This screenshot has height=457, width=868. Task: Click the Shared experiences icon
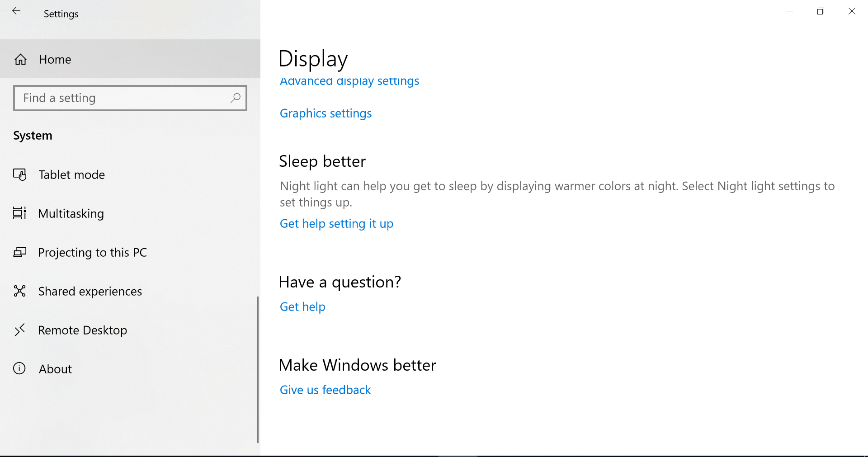[20, 291]
